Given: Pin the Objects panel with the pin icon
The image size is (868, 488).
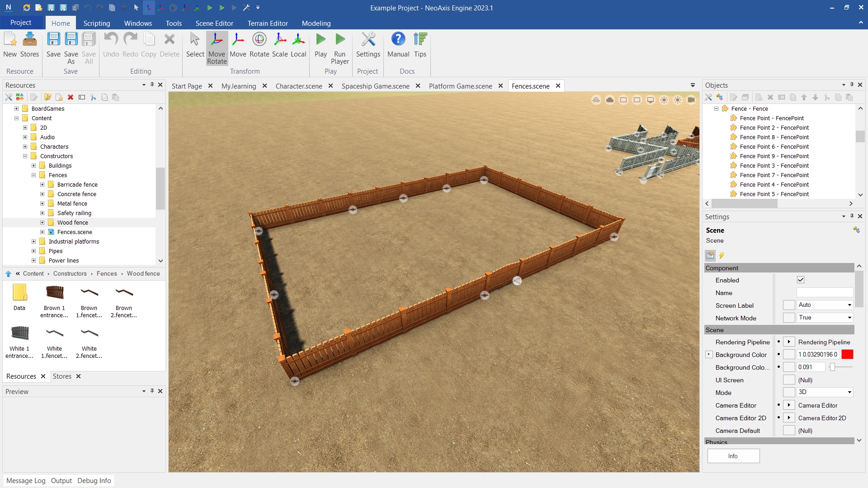Looking at the screenshot, I should point(852,85).
